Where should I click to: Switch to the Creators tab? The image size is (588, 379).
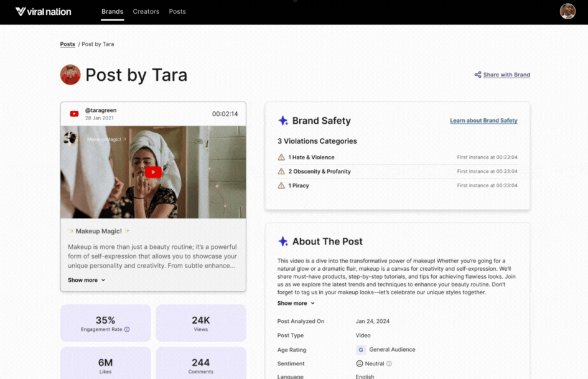[x=146, y=11]
